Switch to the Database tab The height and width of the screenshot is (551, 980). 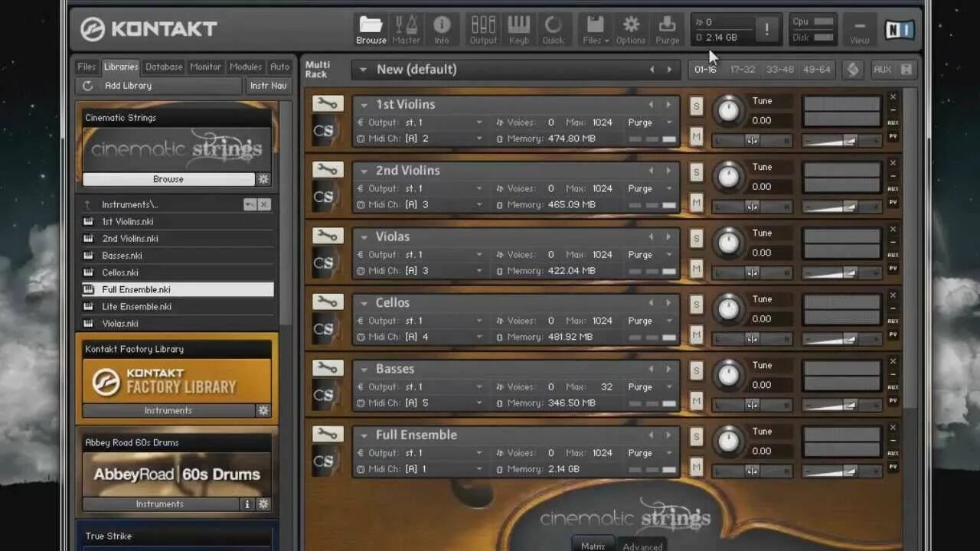[164, 67]
